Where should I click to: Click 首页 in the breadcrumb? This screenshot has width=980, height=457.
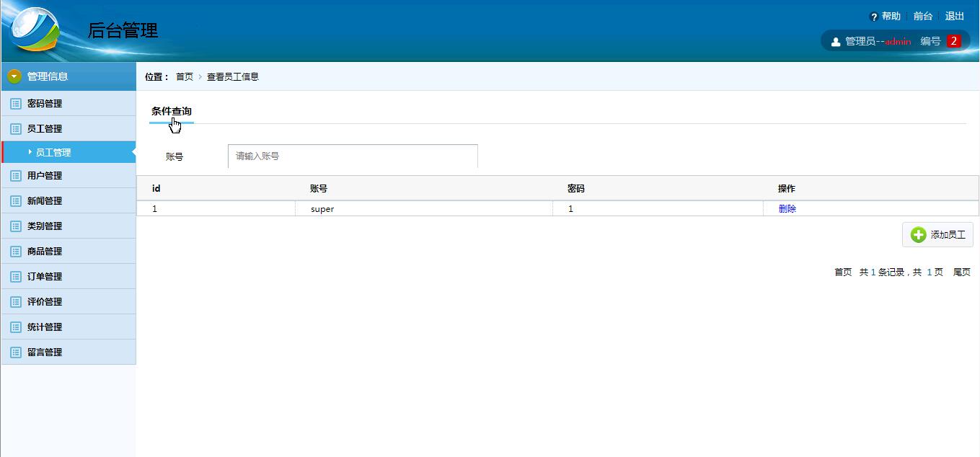[185, 77]
